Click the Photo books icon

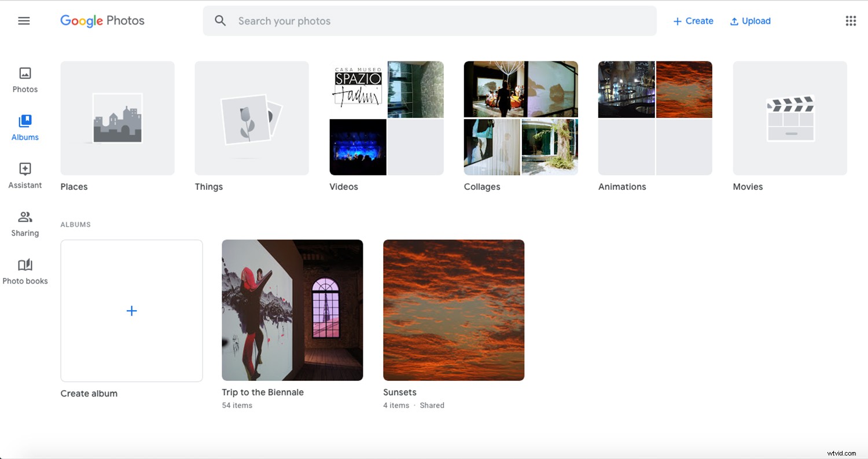click(25, 265)
